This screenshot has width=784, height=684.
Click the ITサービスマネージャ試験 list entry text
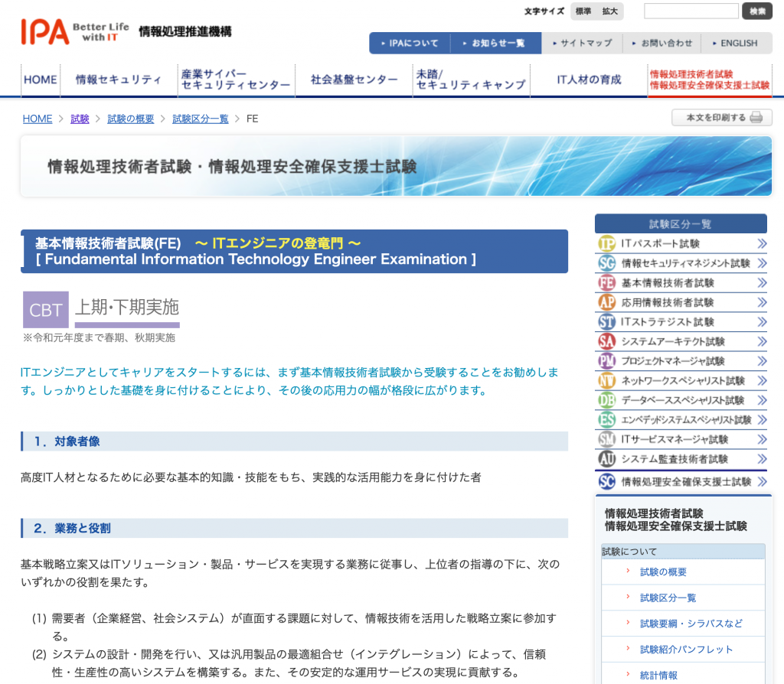(674, 439)
